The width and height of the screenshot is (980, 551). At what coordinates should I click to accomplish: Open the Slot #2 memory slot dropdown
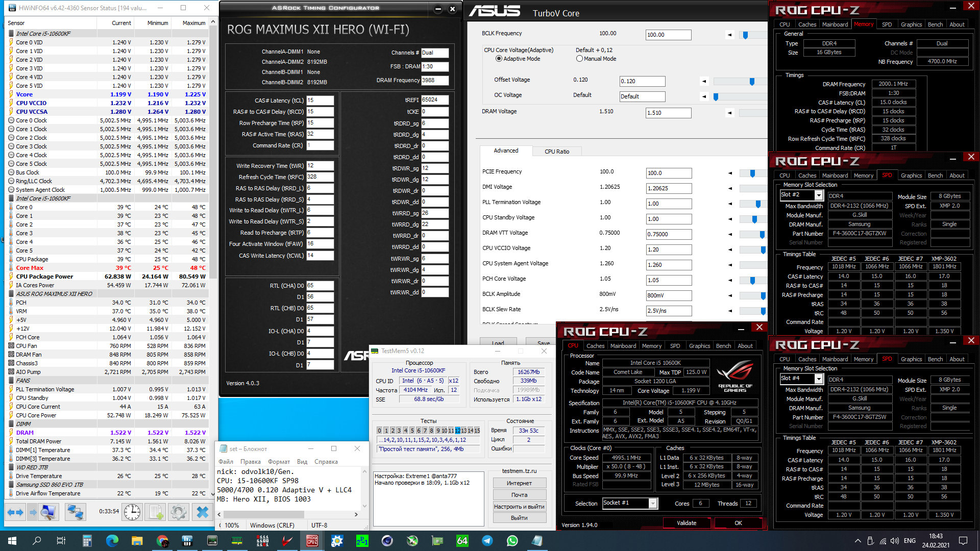[x=819, y=195]
